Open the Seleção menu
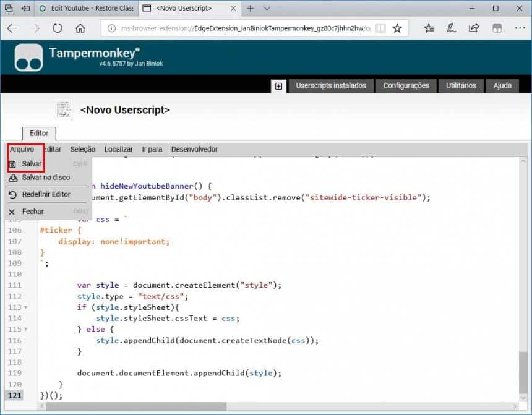 [x=82, y=149]
